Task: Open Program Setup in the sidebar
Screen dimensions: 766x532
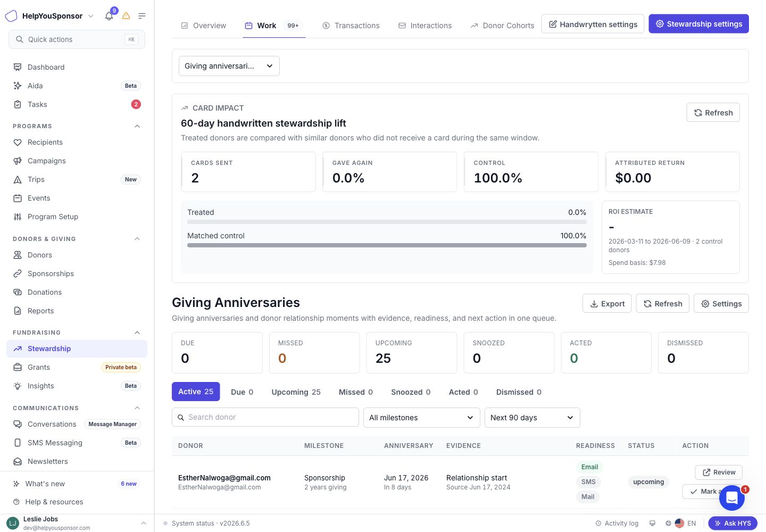Action: click(x=77, y=217)
